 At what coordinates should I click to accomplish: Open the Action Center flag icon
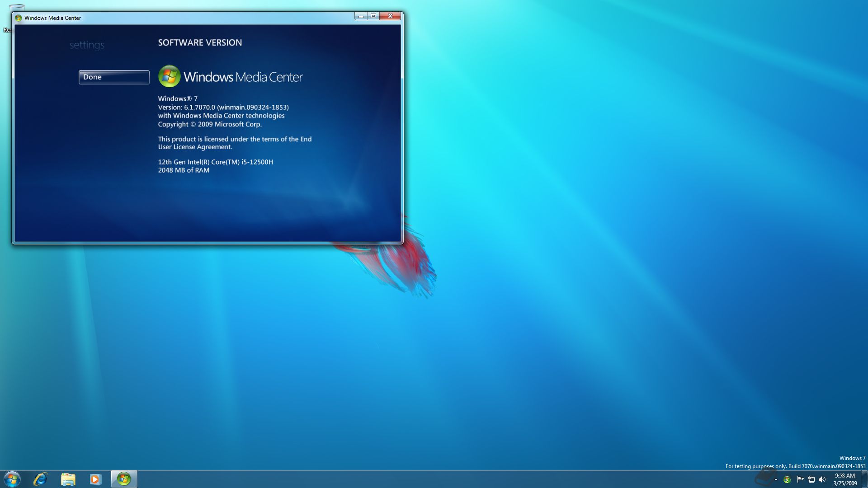[x=800, y=479]
